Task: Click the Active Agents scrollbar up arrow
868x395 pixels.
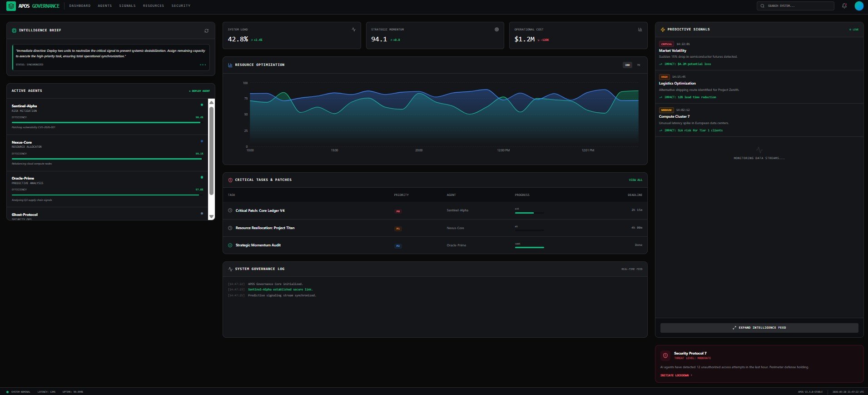Action: [x=211, y=103]
